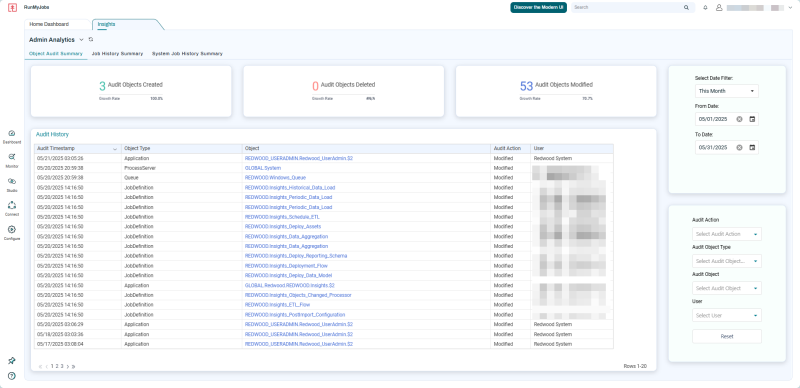The image size is (800, 388).
Task: Clear the From Date value
Action: [739, 119]
